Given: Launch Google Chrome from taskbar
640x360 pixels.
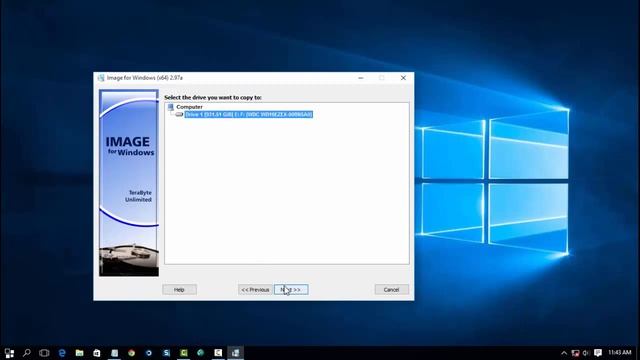Looking at the screenshot, I should point(131,353).
